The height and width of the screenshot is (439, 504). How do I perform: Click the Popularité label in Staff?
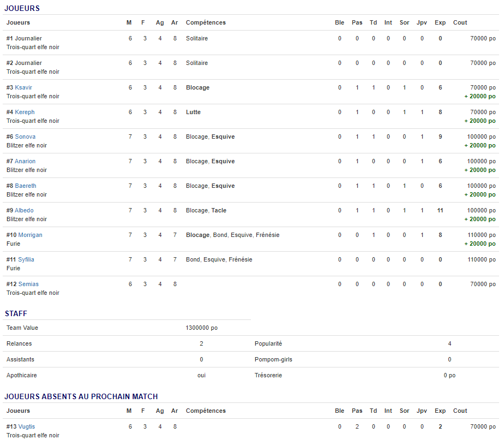[x=268, y=344]
